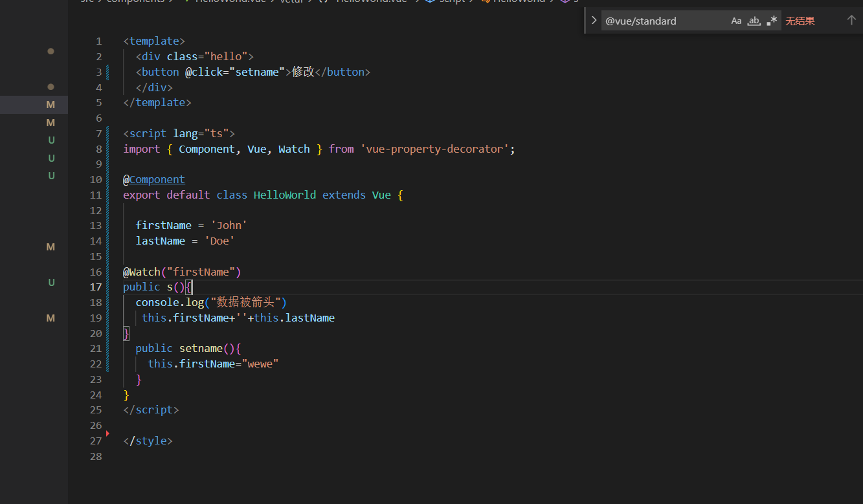Click the red error marker beside line 27
This screenshot has width=863, height=504.
[107, 433]
